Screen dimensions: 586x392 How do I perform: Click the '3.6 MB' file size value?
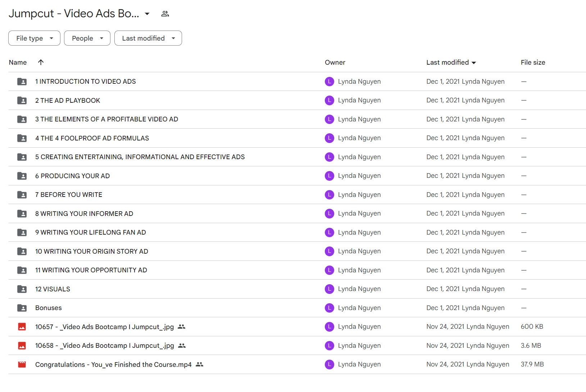[x=531, y=346]
